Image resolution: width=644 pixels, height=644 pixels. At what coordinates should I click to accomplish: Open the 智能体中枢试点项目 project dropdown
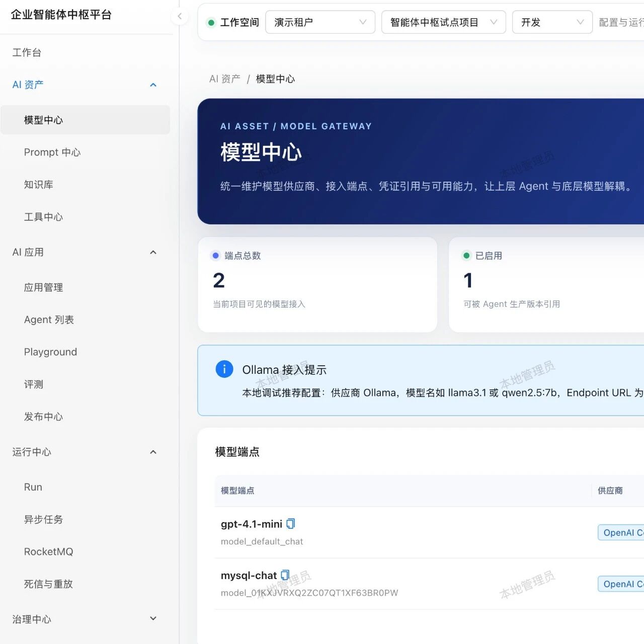[443, 22]
